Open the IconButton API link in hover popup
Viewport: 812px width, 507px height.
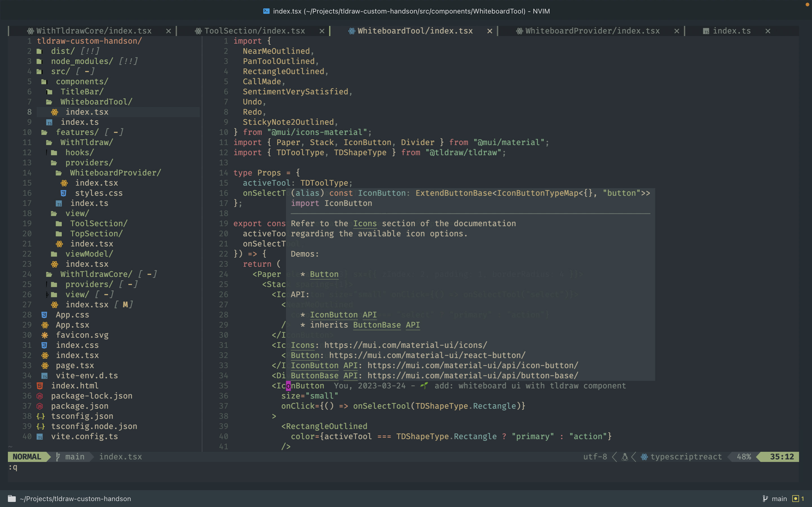pyautogui.click(x=343, y=315)
